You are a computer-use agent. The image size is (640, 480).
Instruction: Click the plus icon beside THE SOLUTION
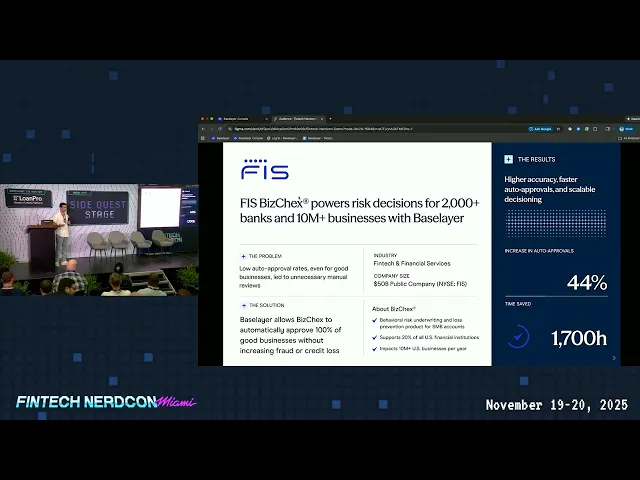coord(244,305)
